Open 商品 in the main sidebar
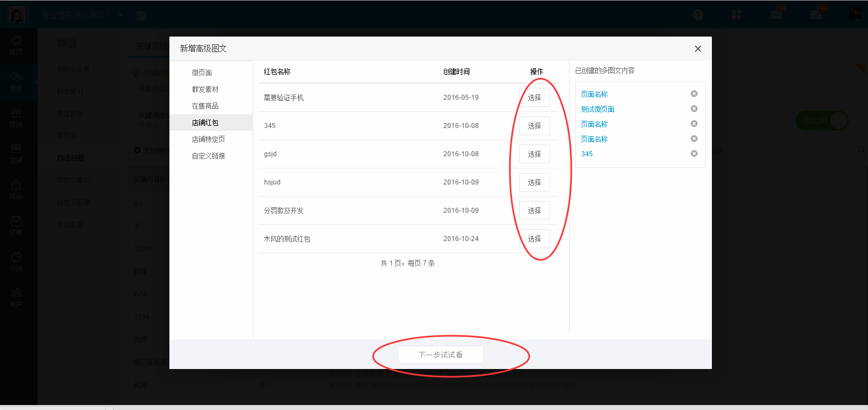Screen dimensions: 868x410 [x=16, y=189]
